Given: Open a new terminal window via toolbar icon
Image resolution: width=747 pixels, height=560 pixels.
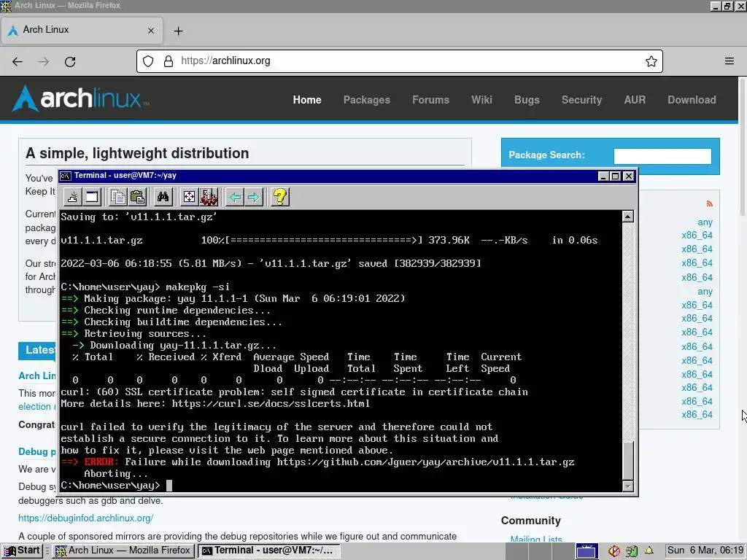Looking at the screenshot, I should pos(92,197).
